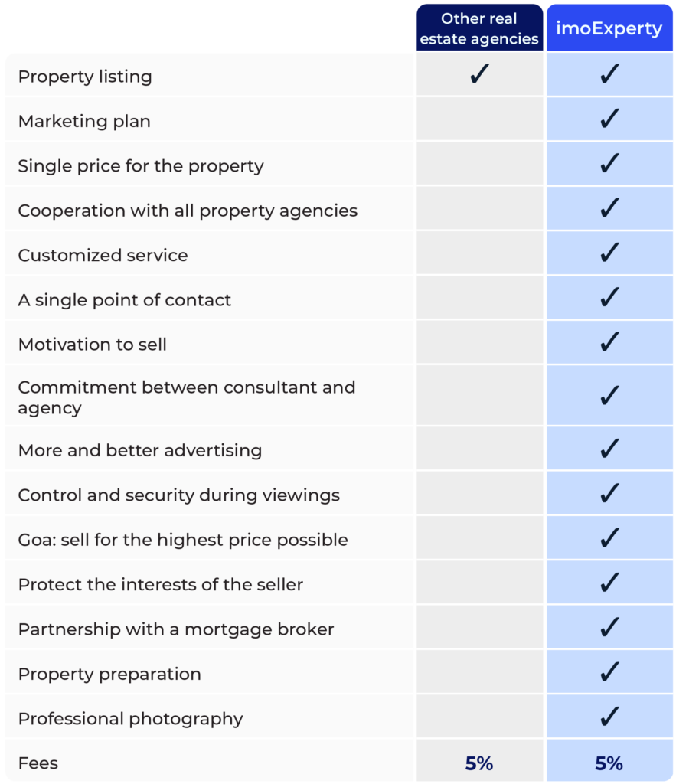This screenshot has width=676, height=784.
Task: Click the Goa: sell for highest price label
Action: pos(183,540)
